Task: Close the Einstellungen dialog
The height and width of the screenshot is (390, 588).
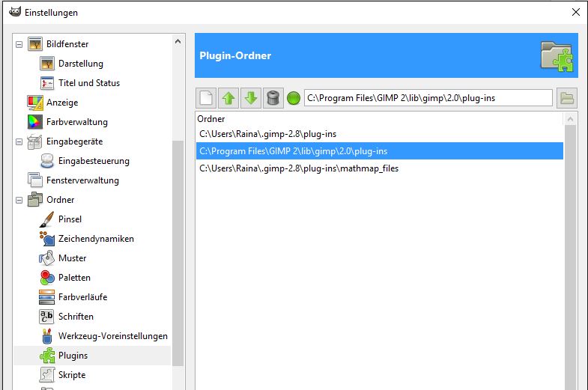Action: (x=576, y=12)
